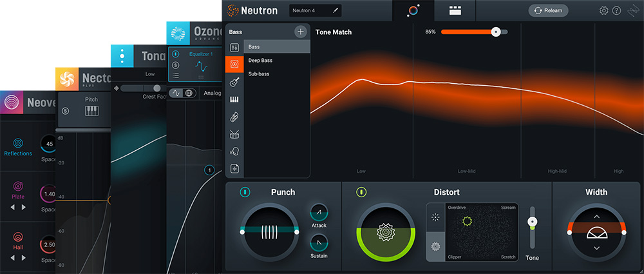Click the left arrow under Plate in Neoverb
644x274 pixels.
click(13, 207)
